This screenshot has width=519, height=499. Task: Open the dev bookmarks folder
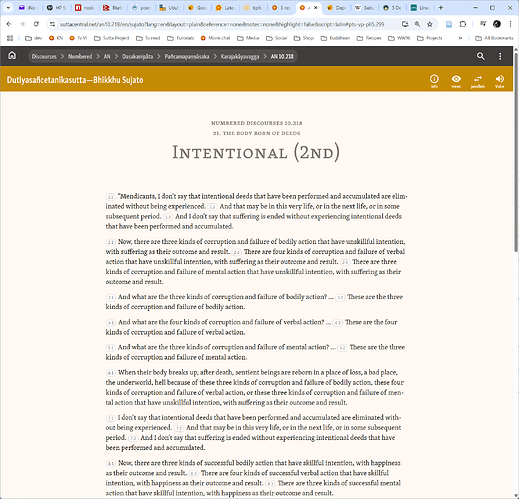(34, 38)
